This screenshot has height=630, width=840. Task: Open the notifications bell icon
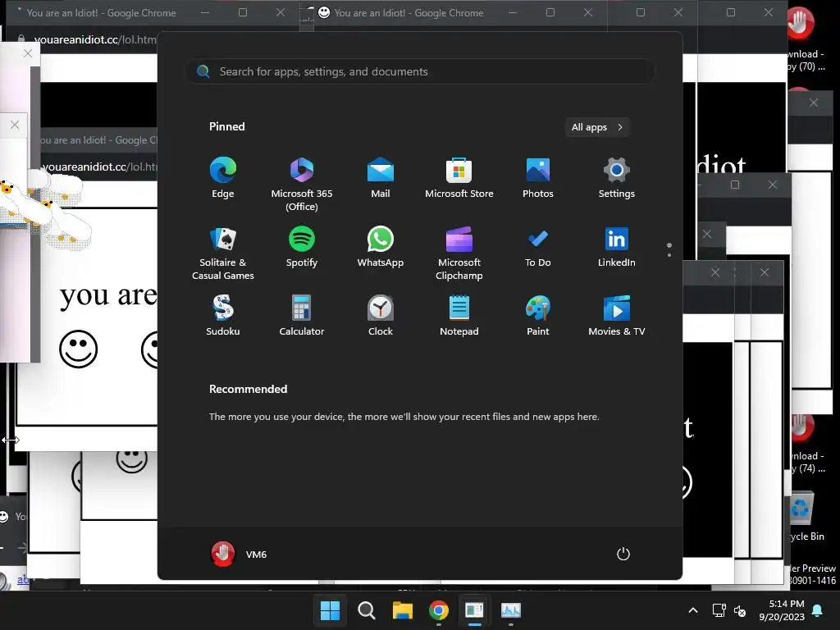818,610
